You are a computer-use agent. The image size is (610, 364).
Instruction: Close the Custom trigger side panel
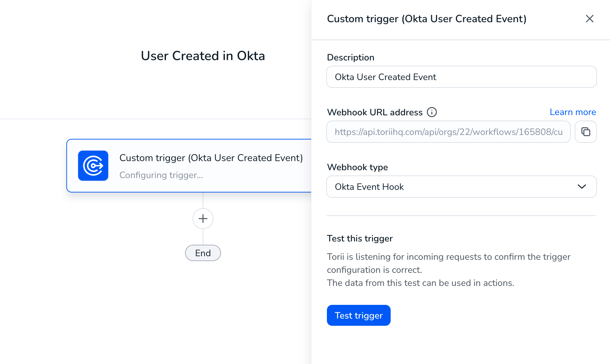tap(589, 19)
